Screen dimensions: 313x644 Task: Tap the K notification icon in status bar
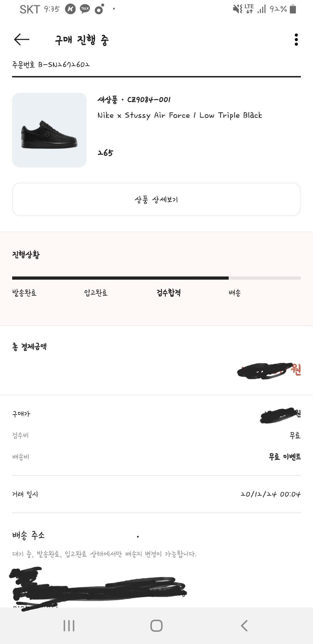coord(70,9)
